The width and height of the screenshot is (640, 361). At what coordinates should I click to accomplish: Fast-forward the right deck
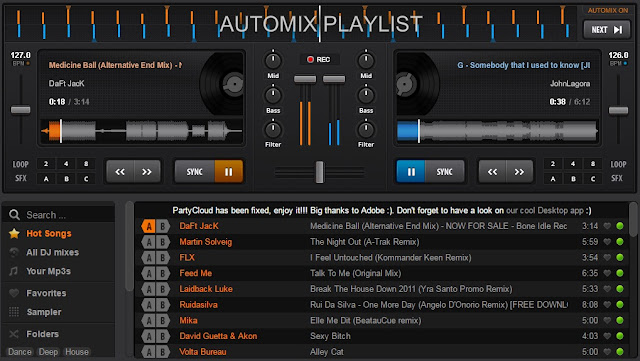point(519,172)
